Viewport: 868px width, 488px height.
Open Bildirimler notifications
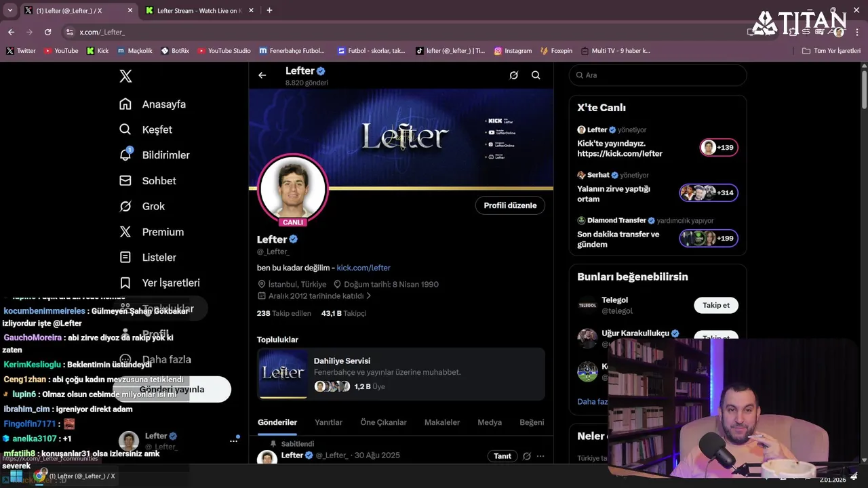tap(154, 155)
